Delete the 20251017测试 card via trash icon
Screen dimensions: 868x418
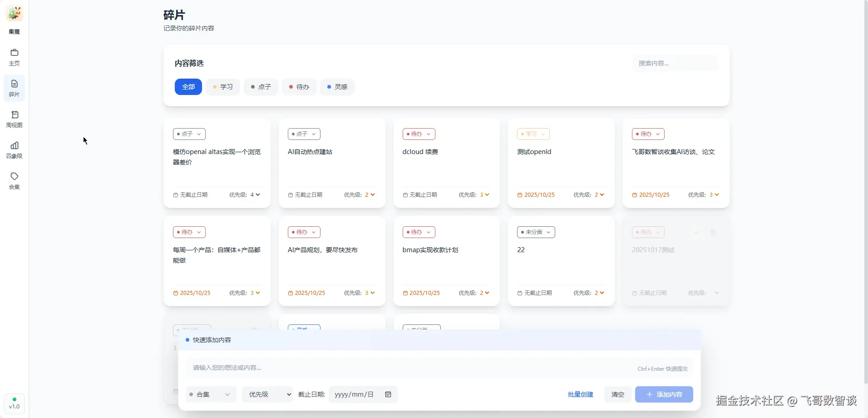713,232
